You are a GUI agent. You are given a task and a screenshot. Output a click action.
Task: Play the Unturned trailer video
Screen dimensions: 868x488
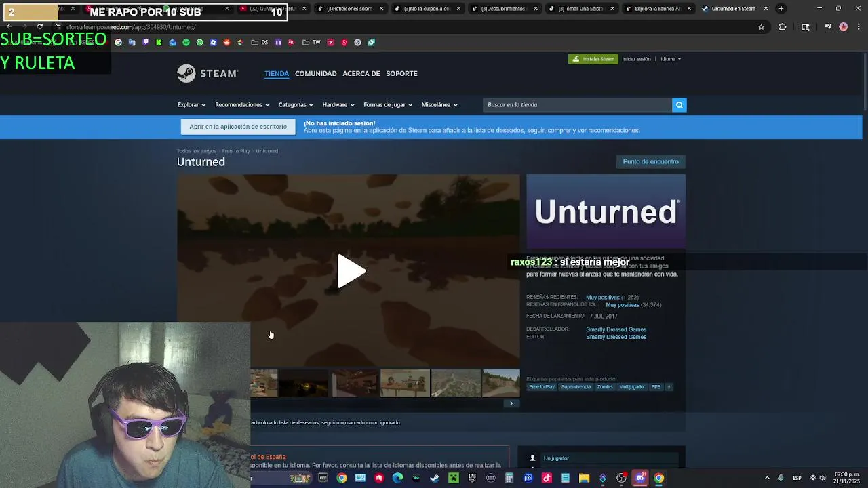coord(350,271)
